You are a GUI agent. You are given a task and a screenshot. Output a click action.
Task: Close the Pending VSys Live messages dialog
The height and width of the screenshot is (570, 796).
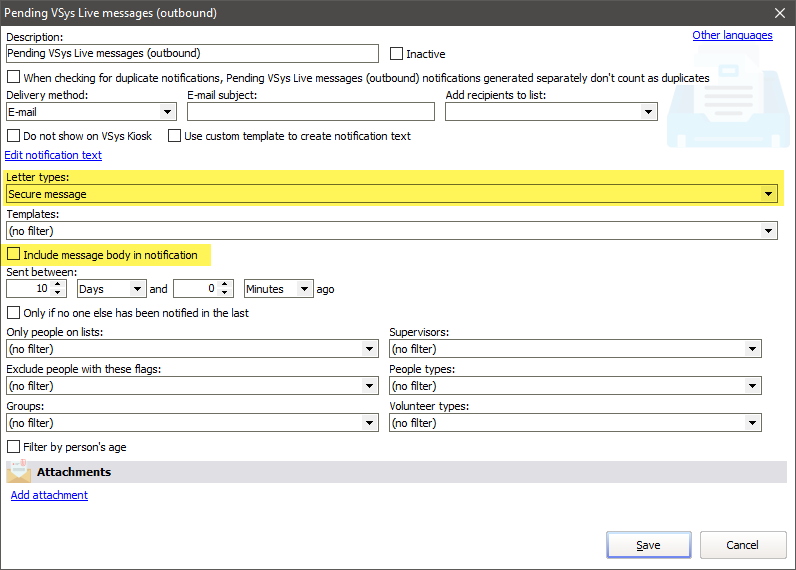coord(779,13)
